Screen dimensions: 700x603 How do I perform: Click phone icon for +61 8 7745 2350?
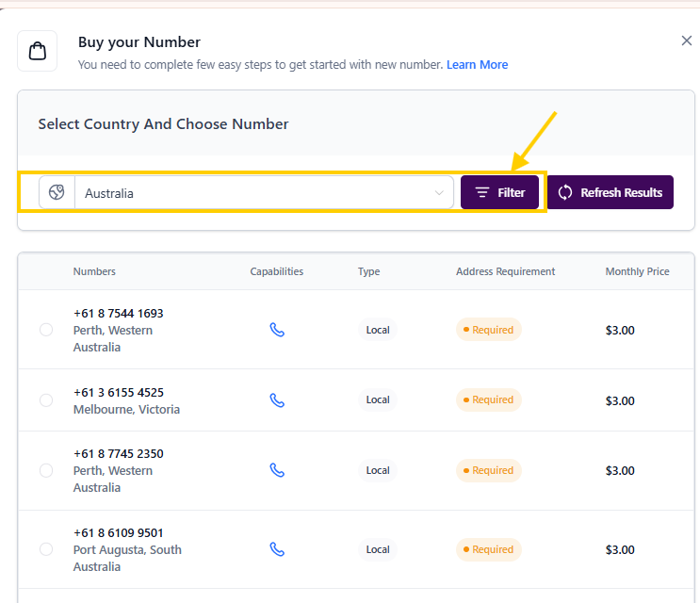(x=277, y=470)
